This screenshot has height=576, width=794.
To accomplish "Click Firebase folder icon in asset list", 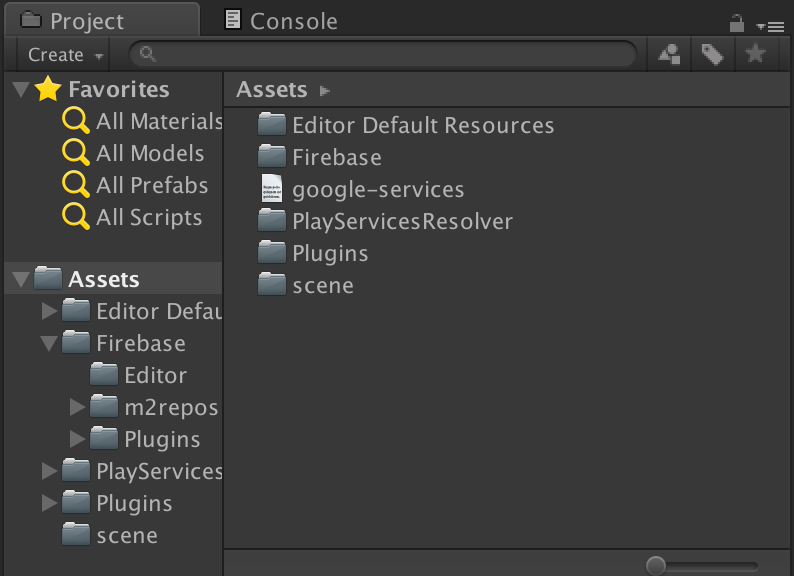I will pos(272,156).
